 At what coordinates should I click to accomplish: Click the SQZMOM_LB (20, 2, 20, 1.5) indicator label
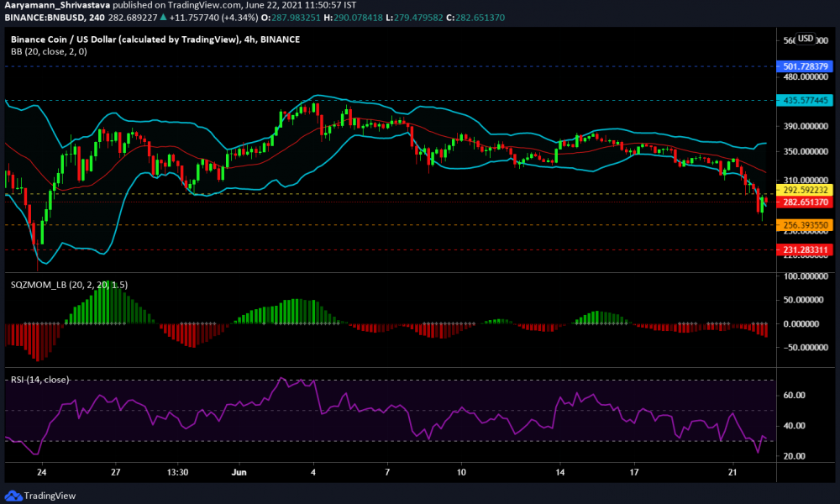point(69,285)
